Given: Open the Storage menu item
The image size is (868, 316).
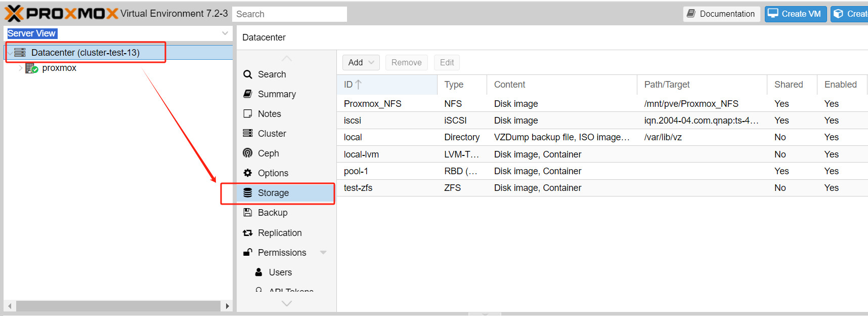Looking at the screenshot, I should tap(273, 193).
